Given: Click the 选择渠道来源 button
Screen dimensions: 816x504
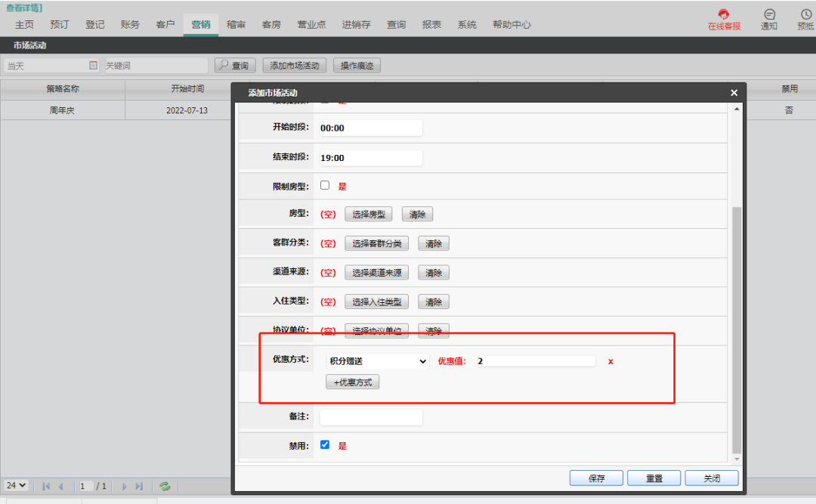Looking at the screenshot, I should (x=377, y=272).
